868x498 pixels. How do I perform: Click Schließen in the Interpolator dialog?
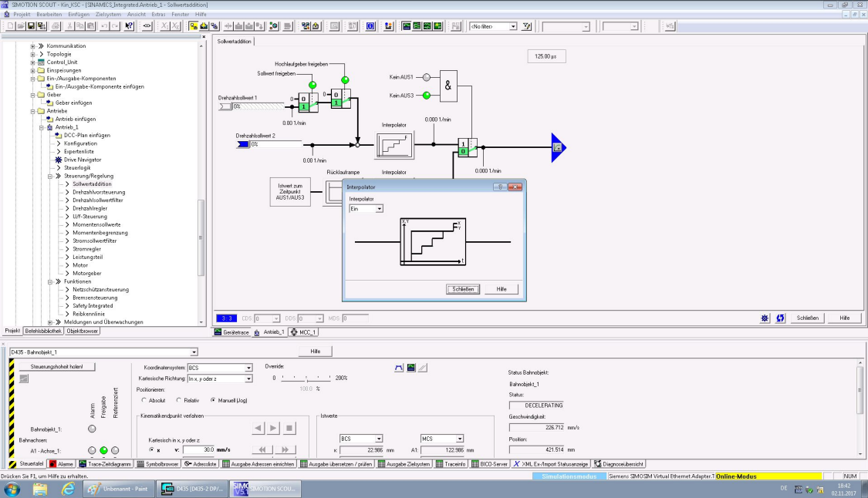463,289
